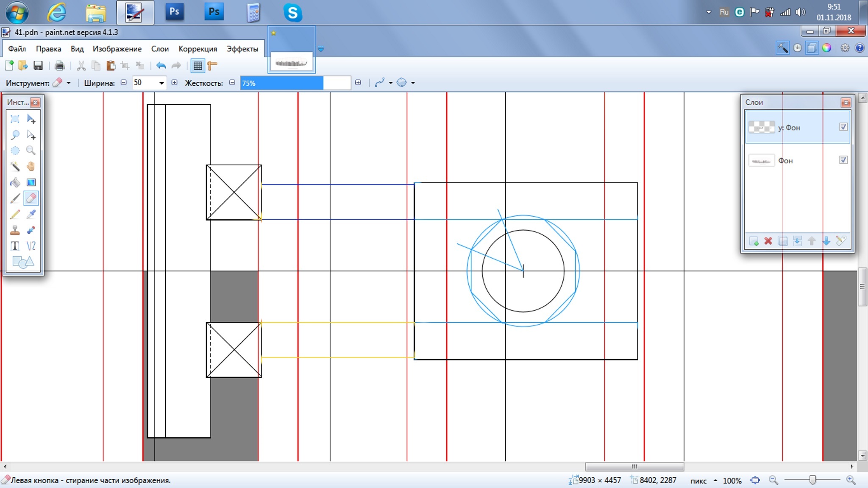
Task: Delete the selected layer with red X
Action: click(768, 241)
